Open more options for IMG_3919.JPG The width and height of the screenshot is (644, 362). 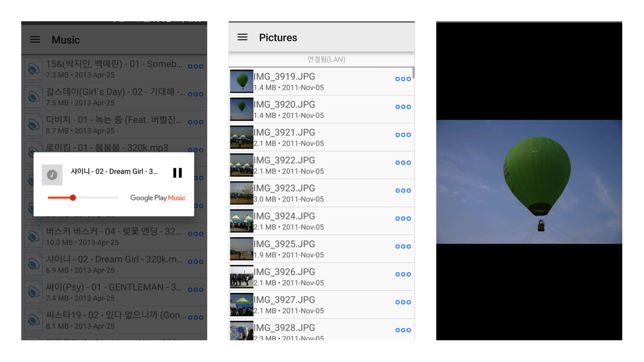click(x=403, y=79)
